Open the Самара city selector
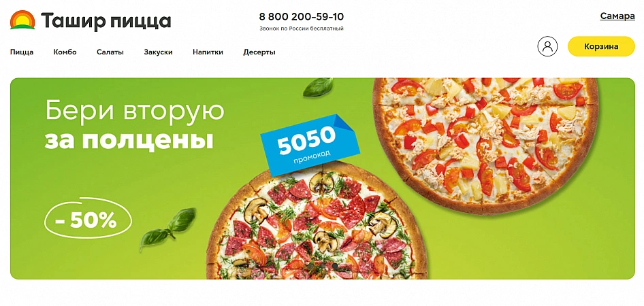The width and height of the screenshot is (644, 306). coord(617,16)
